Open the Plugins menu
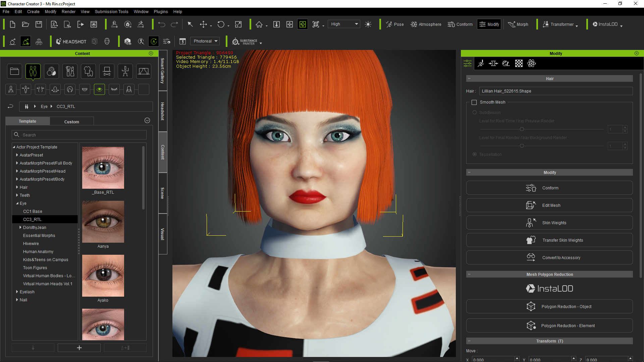644x362 pixels. tap(161, 12)
